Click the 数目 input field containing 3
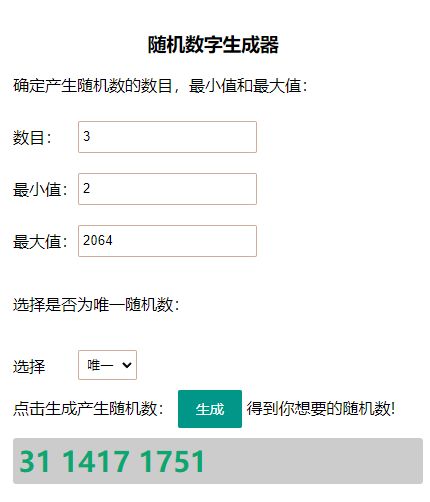This screenshot has width=430, height=502. 167,137
